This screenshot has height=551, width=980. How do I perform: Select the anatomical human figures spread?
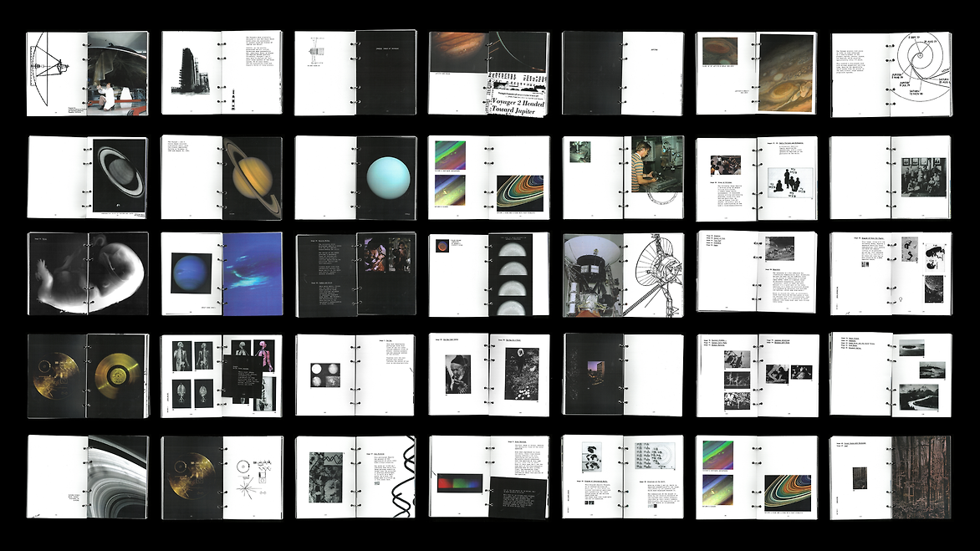tap(222, 375)
